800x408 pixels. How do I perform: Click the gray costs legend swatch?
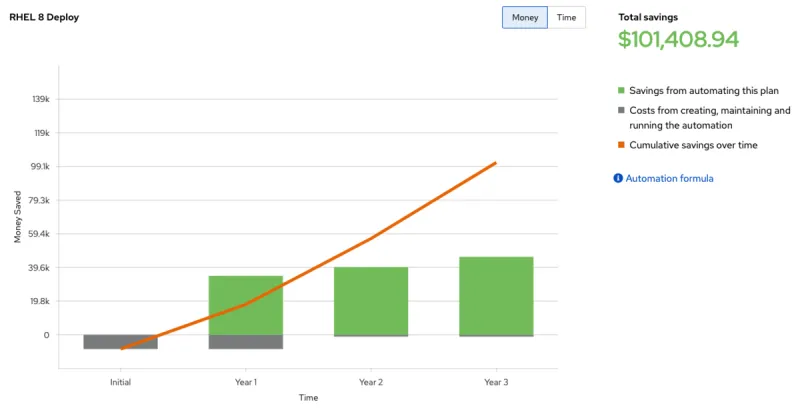[x=621, y=110]
